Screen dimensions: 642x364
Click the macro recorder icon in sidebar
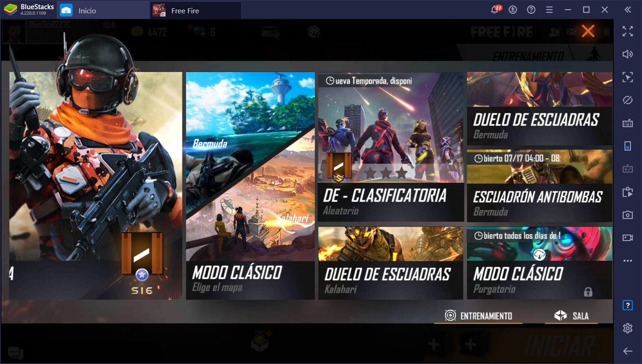627,192
